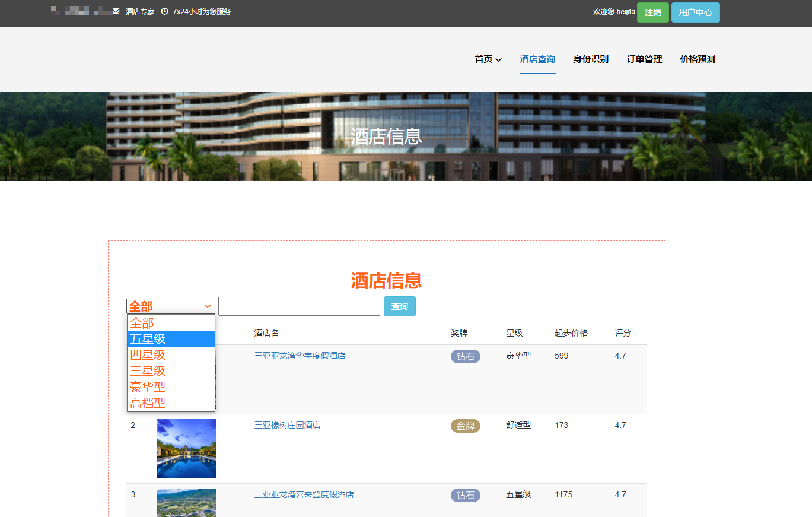The image size is (812, 517).
Task: Click the 星级 column header
Action: pos(514,333)
